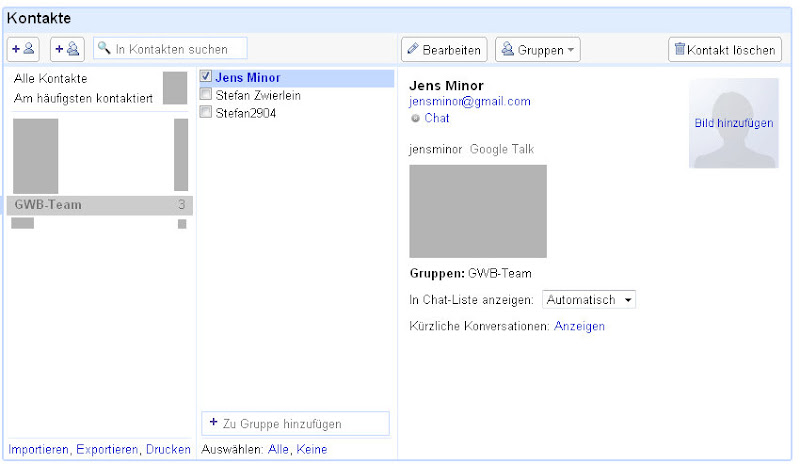
Task: Open the Automatisch chat-list dropdown
Action: tap(588, 300)
